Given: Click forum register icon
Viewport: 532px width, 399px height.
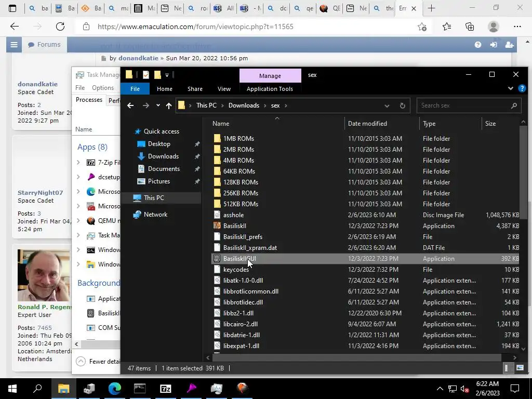Looking at the screenshot, I should [x=509, y=45].
